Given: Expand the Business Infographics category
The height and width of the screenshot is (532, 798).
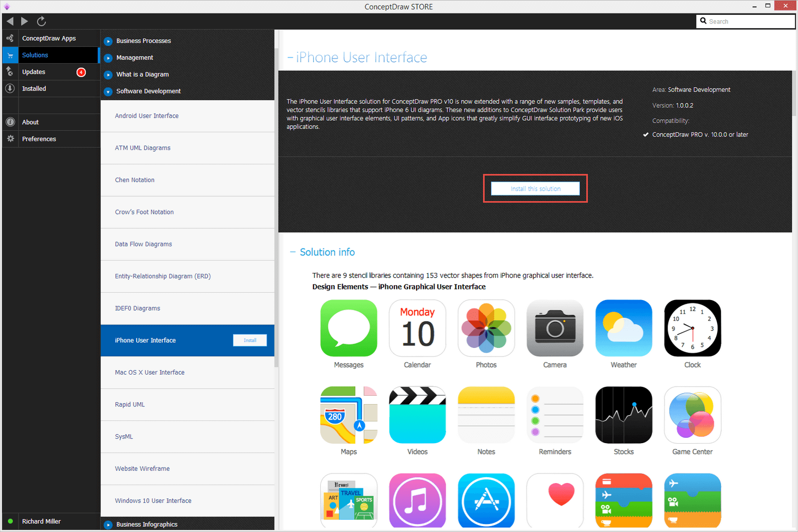Looking at the screenshot, I should 108,525.
